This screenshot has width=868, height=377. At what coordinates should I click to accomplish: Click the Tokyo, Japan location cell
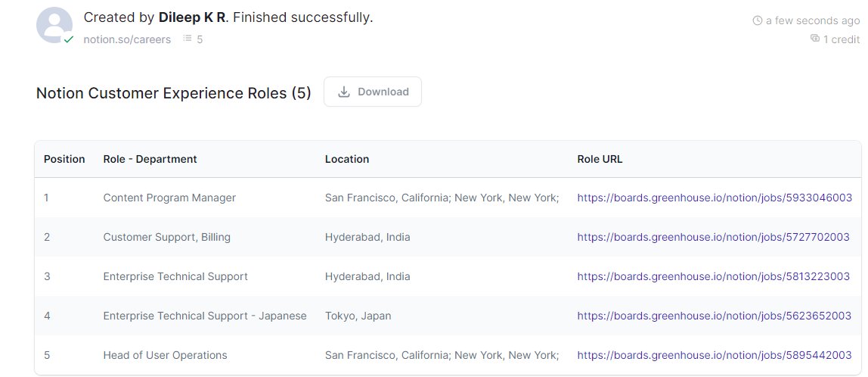tap(358, 316)
